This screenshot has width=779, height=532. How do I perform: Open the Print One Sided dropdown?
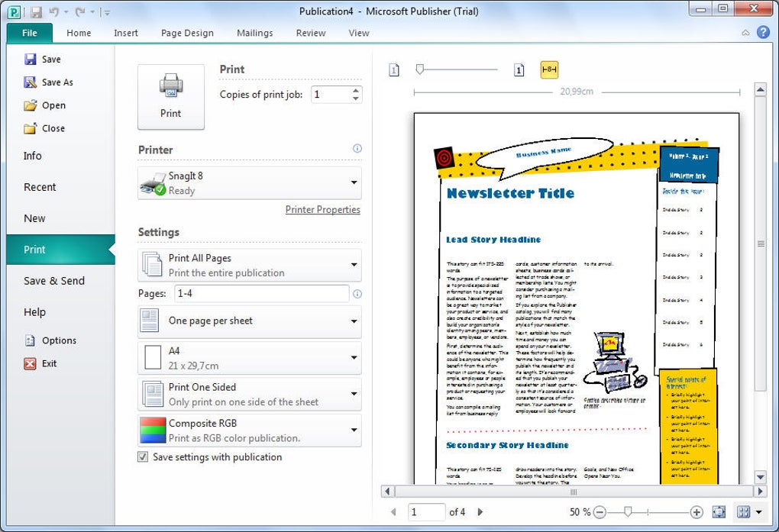(x=250, y=394)
